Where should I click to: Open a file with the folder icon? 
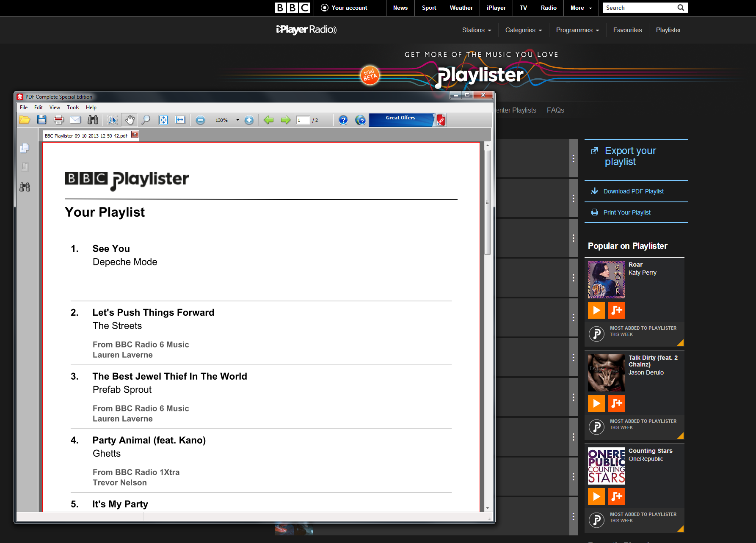25,120
